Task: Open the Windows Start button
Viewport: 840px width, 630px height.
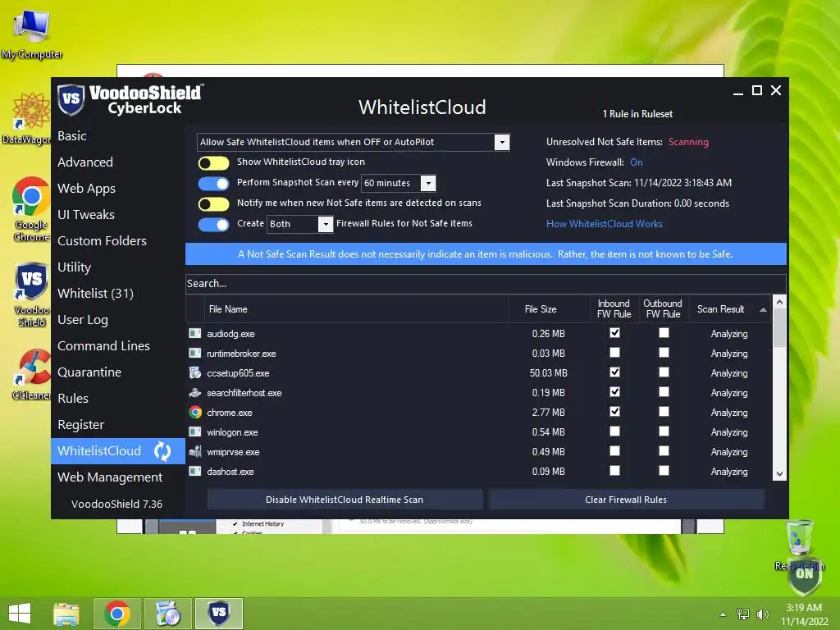Action: pyautogui.click(x=20, y=614)
